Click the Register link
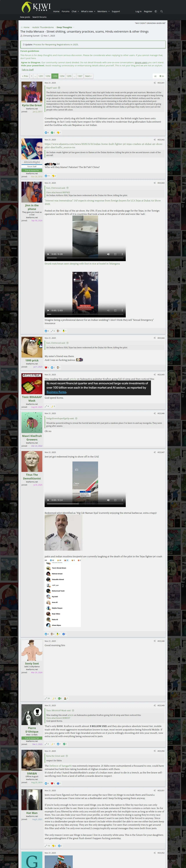The height and width of the screenshot is (868, 186). (x=148, y=11)
